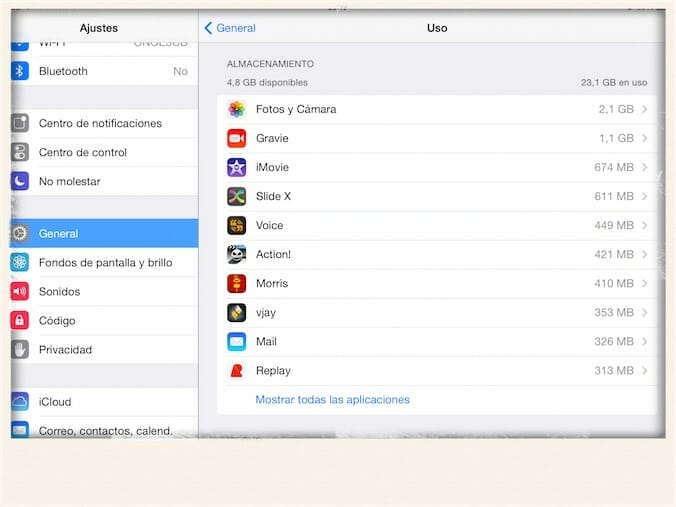
Task: Tap the Mail envelope icon
Action: coord(237,341)
